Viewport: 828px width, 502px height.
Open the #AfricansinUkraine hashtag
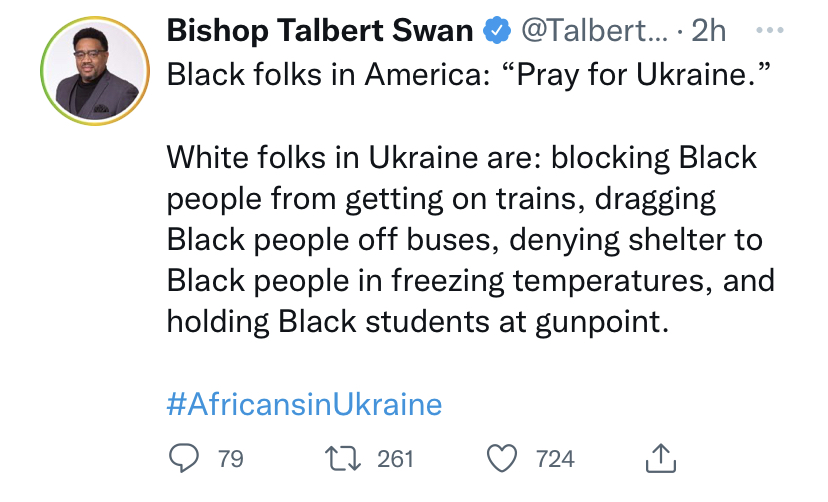point(303,404)
